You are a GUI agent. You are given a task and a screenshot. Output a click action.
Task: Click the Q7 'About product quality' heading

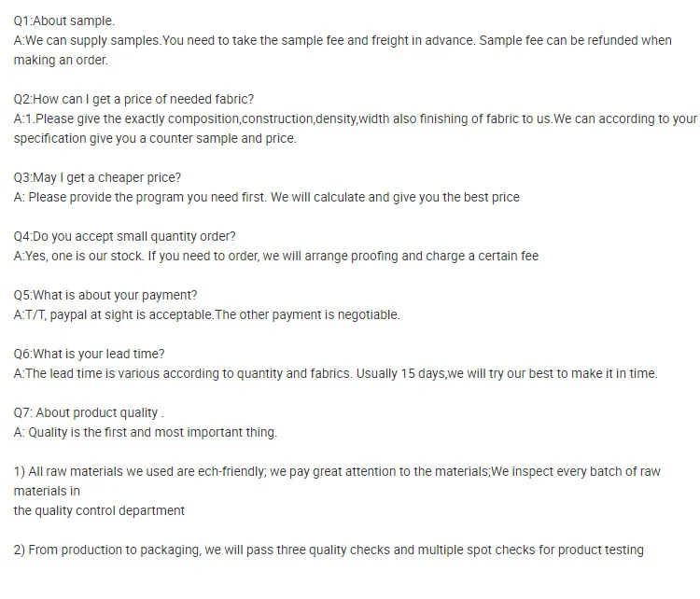[89, 412]
